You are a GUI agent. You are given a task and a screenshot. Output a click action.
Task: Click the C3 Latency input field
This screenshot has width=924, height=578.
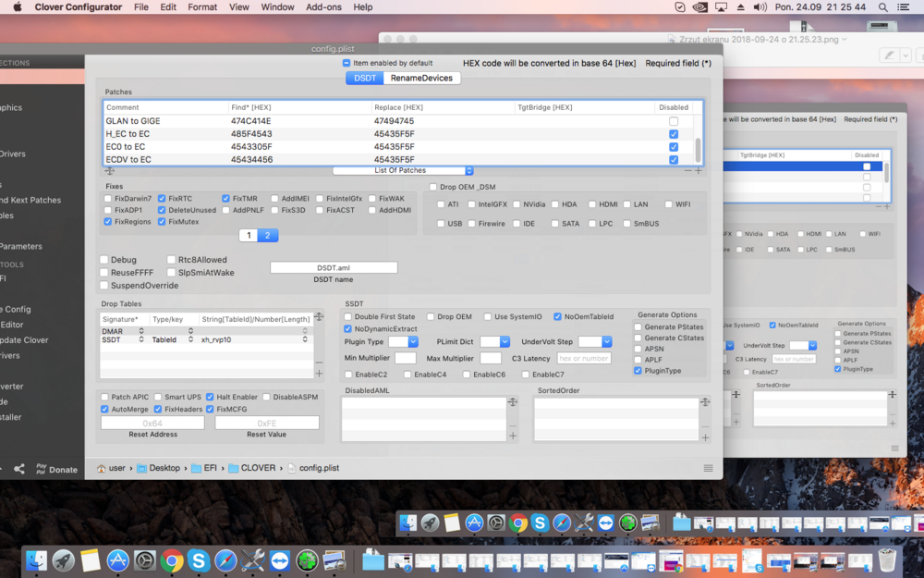click(x=584, y=358)
